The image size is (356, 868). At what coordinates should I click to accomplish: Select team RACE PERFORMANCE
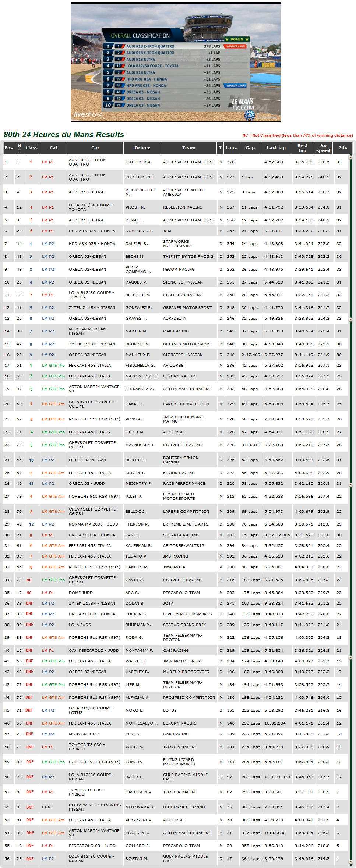[184, 483]
